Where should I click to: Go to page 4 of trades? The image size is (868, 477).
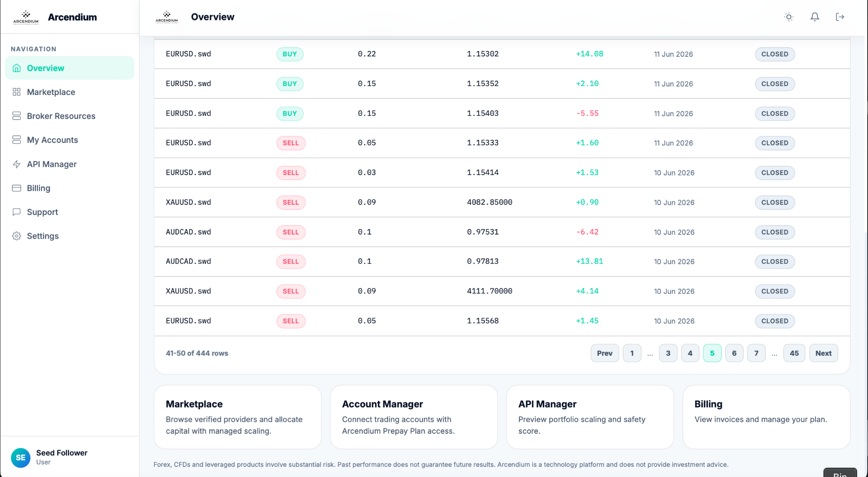[690, 353]
